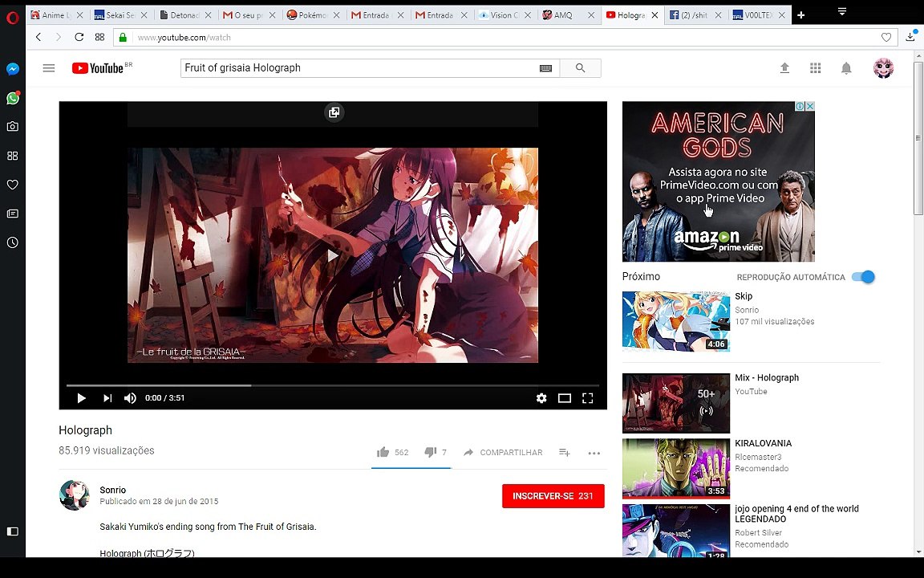Open start page from address bar grid icon
Screen dimensions: 924x578
coord(99,37)
